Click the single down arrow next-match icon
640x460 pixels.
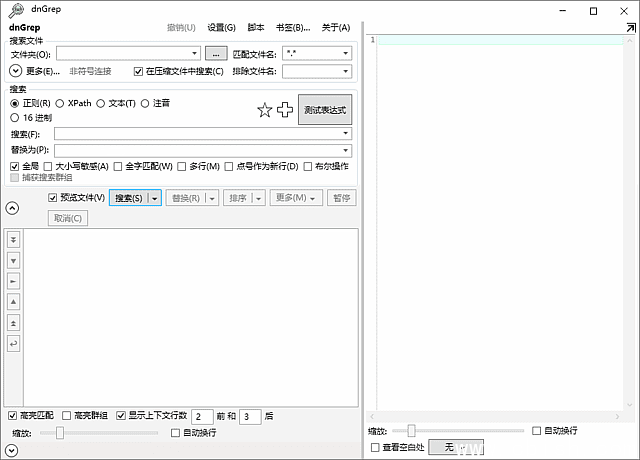(13, 260)
